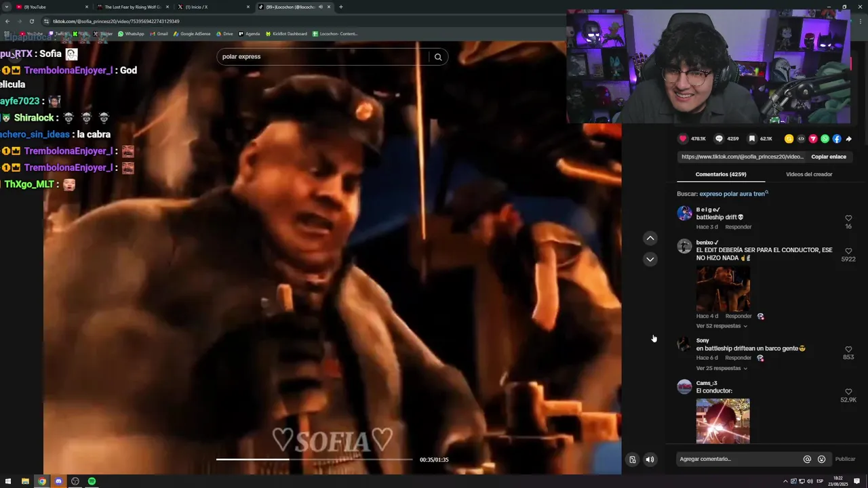Like the video with the heart icon
Image resolution: width=868 pixels, height=488 pixels.
683,138
